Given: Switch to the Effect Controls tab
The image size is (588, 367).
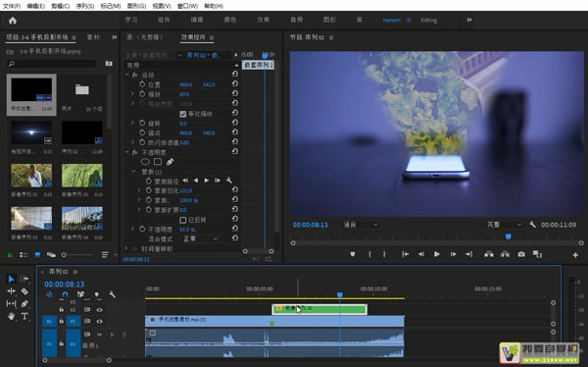Looking at the screenshot, I should pos(193,37).
